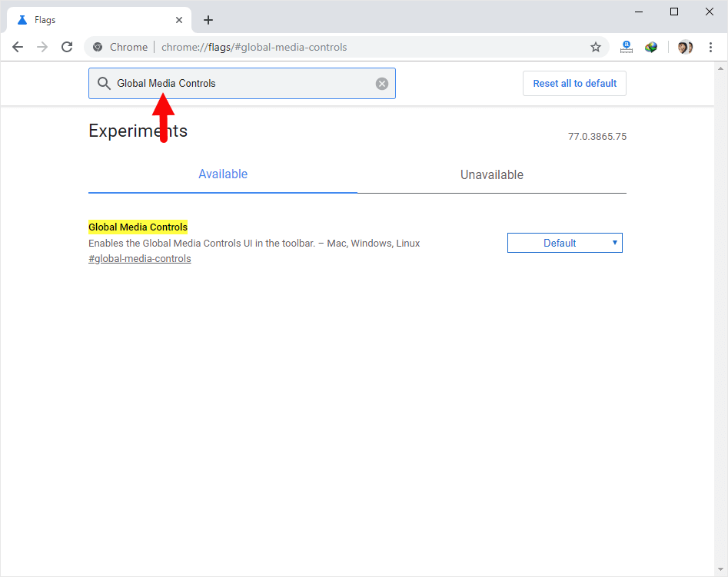The height and width of the screenshot is (577, 728).
Task: Click the flag description text about toolbar
Action: pos(254,244)
